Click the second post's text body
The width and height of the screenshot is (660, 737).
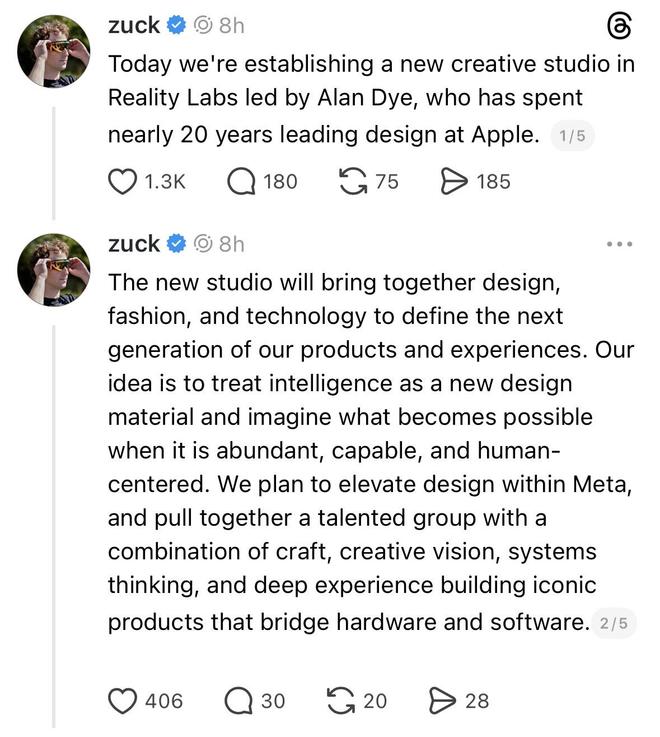370,450
